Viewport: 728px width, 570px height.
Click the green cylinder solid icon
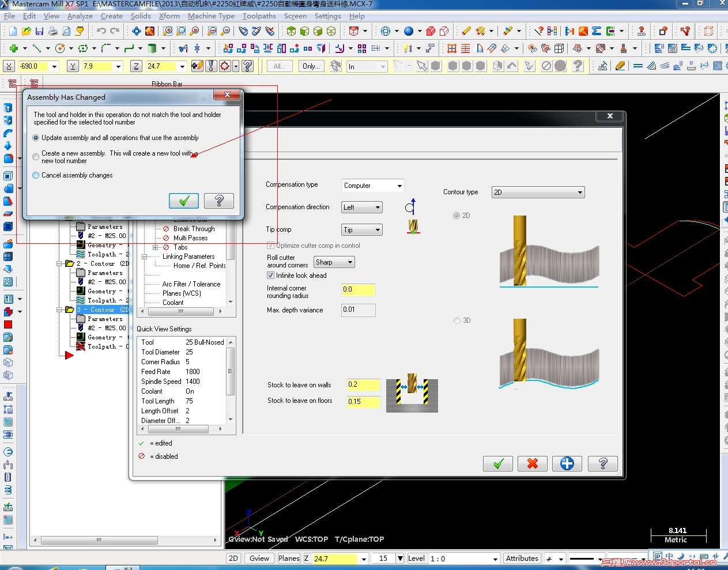point(152,48)
